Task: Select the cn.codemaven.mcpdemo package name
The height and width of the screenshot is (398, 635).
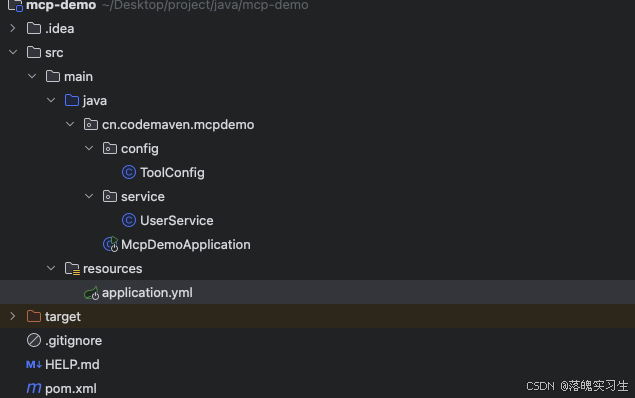Action: [x=178, y=125]
